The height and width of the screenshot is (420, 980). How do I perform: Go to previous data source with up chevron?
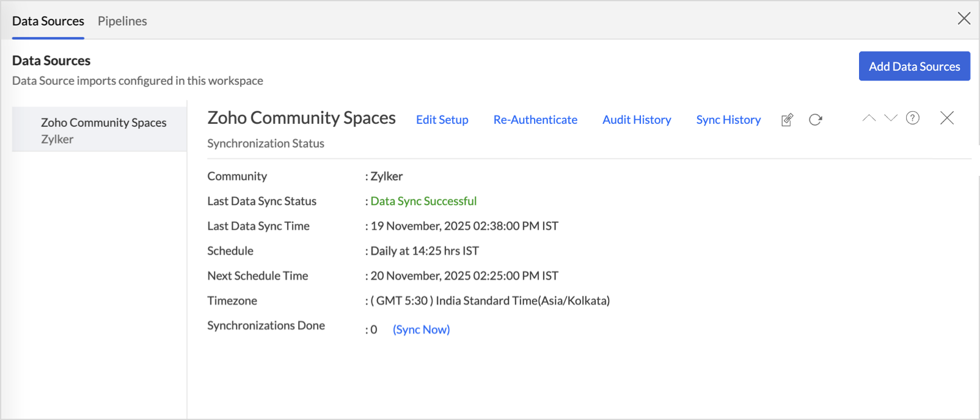[x=868, y=118]
